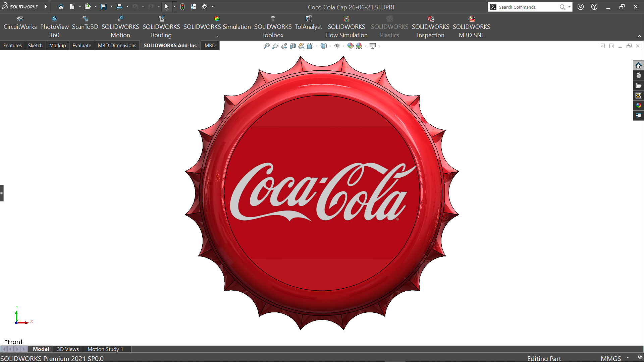Open File Properties list icon
This screenshot has width=644, height=362.
point(194,7)
